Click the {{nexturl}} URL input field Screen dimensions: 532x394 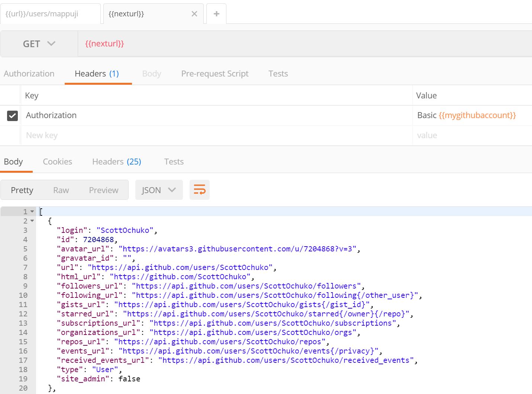click(x=305, y=44)
